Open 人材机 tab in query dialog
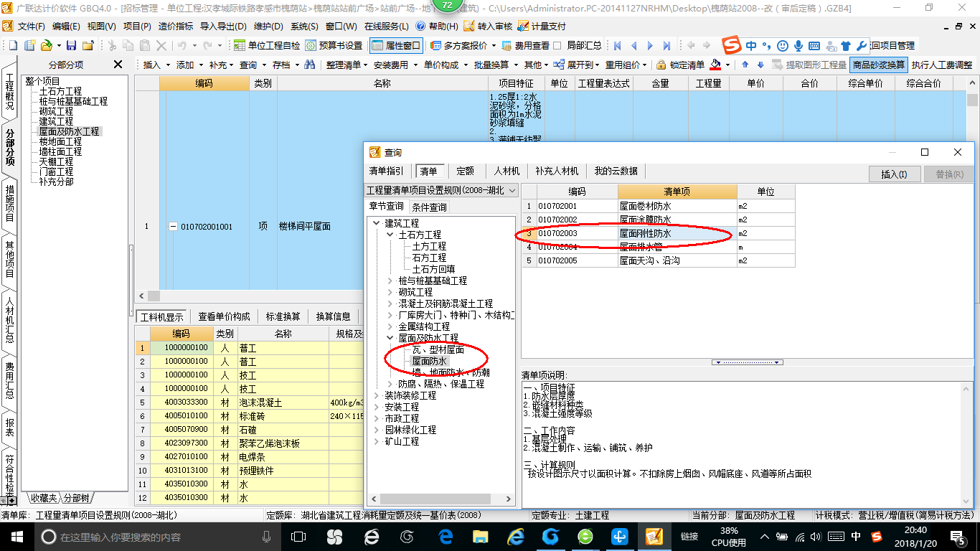This screenshot has height=551, width=980. pos(507,171)
